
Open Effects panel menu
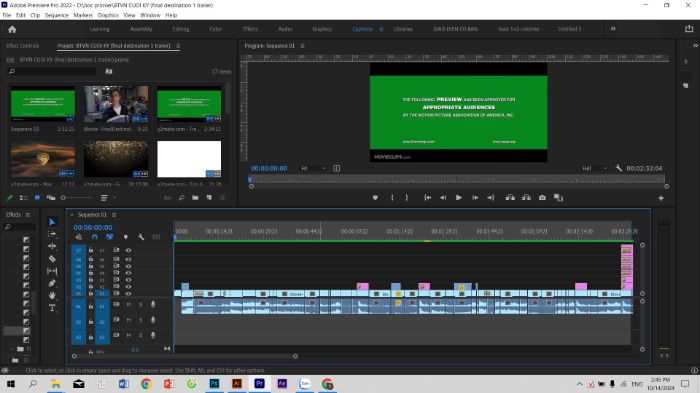pos(28,215)
